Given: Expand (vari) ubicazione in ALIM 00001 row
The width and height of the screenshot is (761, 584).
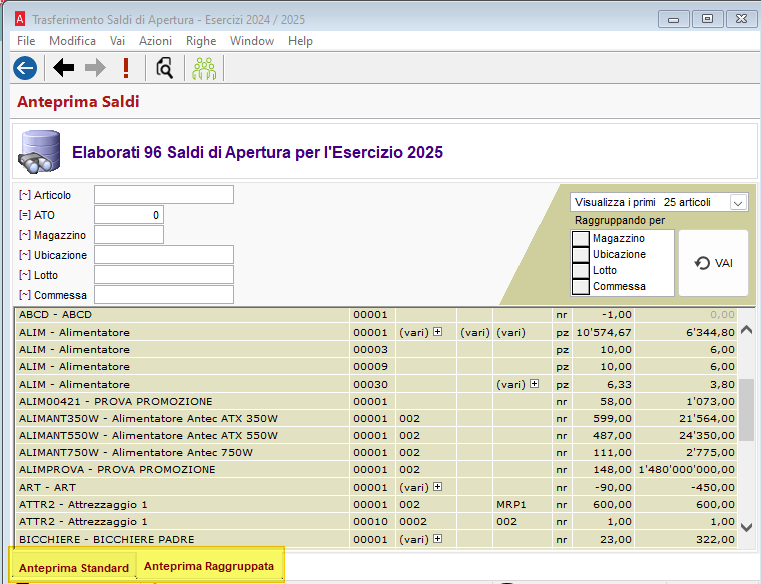Looking at the screenshot, I should pos(438,332).
